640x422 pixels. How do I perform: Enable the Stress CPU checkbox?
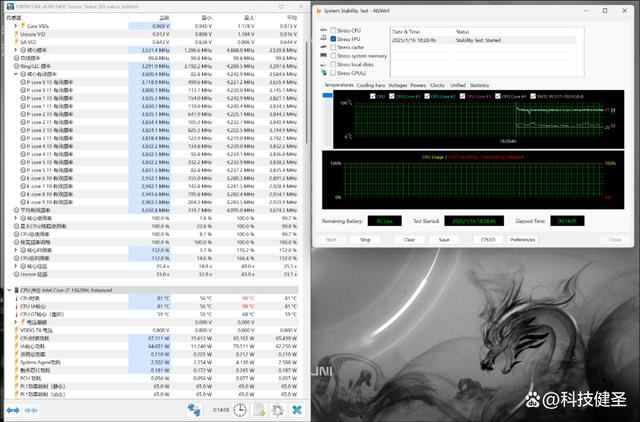coord(332,30)
